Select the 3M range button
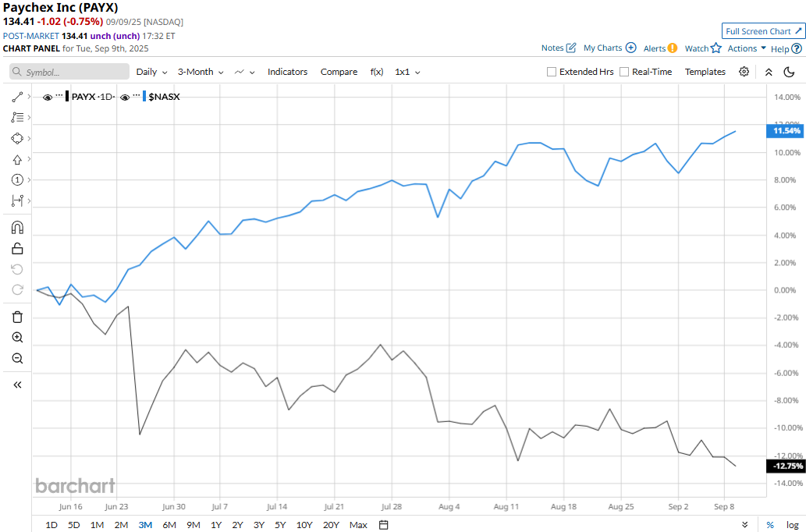 click(145, 525)
